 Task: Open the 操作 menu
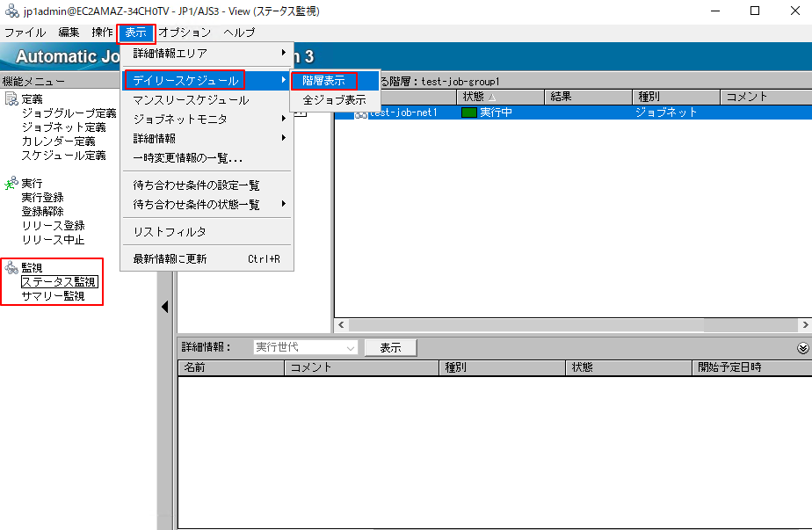click(x=102, y=33)
